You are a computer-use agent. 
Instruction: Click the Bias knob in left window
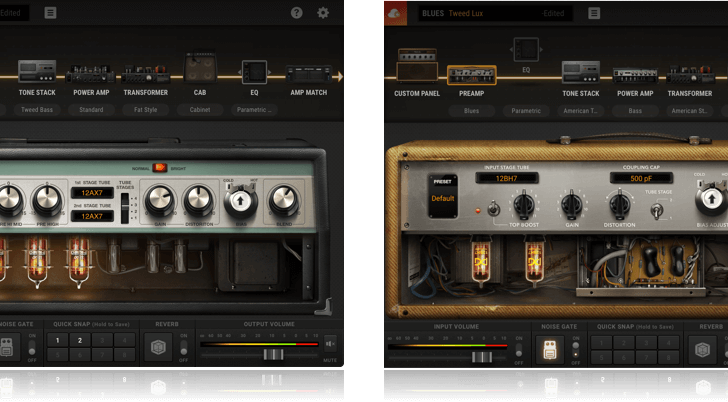(240, 202)
